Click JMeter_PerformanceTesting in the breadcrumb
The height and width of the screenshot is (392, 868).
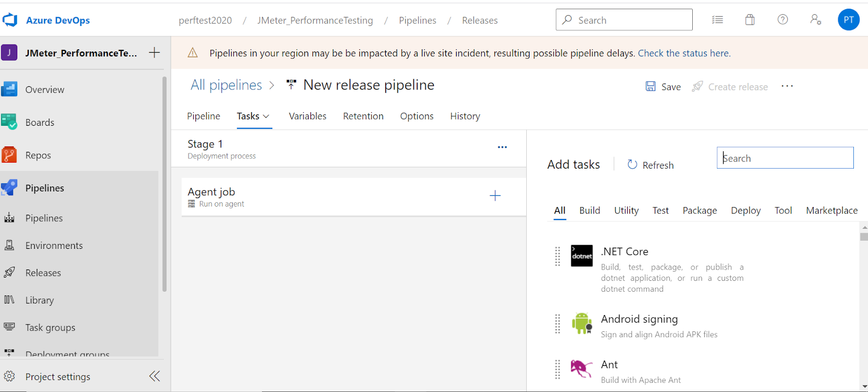coord(315,20)
